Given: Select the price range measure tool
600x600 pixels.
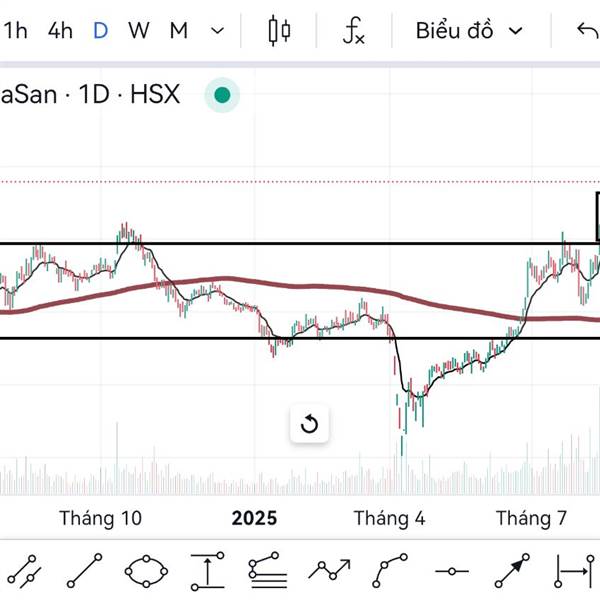Looking at the screenshot, I should click(x=207, y=570).
